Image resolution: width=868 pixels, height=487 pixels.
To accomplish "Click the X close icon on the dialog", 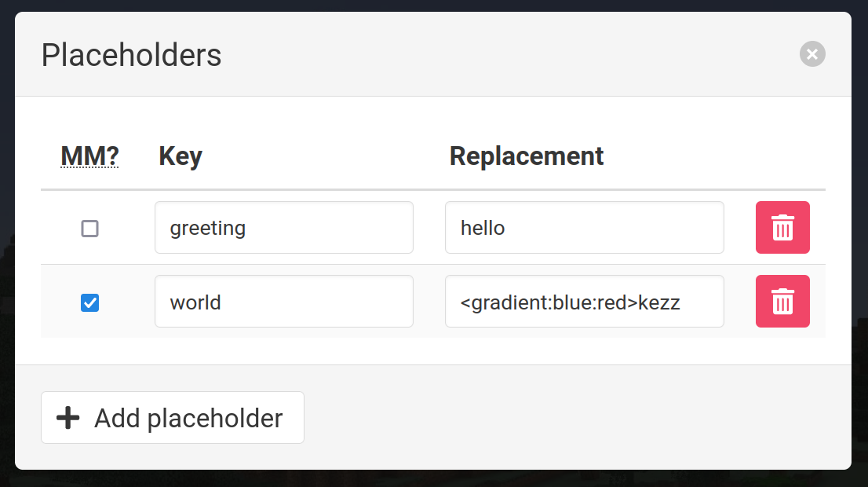I will click(x=812, y=54).
